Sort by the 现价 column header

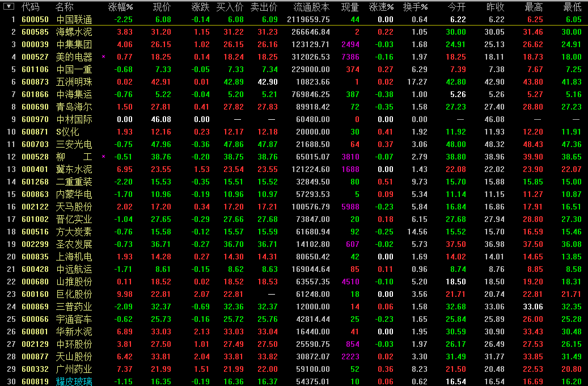(x=162, y=7)
